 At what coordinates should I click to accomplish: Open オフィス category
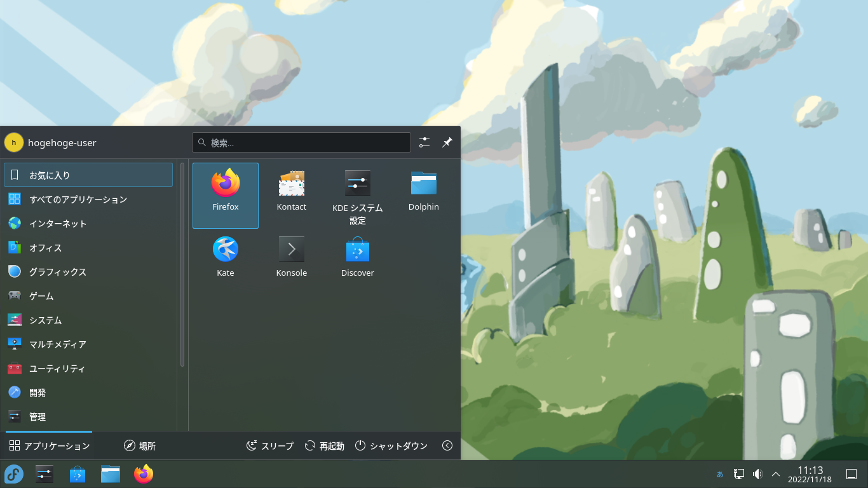[x=88, y=247]
